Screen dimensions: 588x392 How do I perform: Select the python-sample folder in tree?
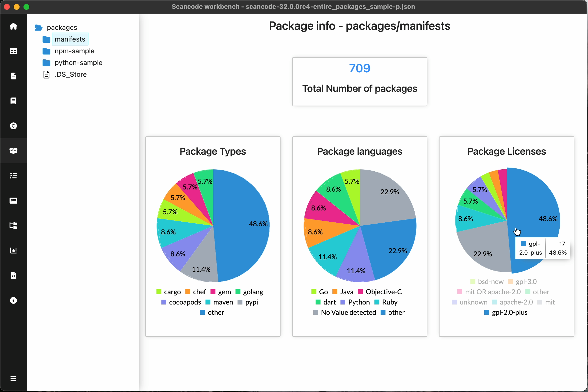[x=79, y=63]
